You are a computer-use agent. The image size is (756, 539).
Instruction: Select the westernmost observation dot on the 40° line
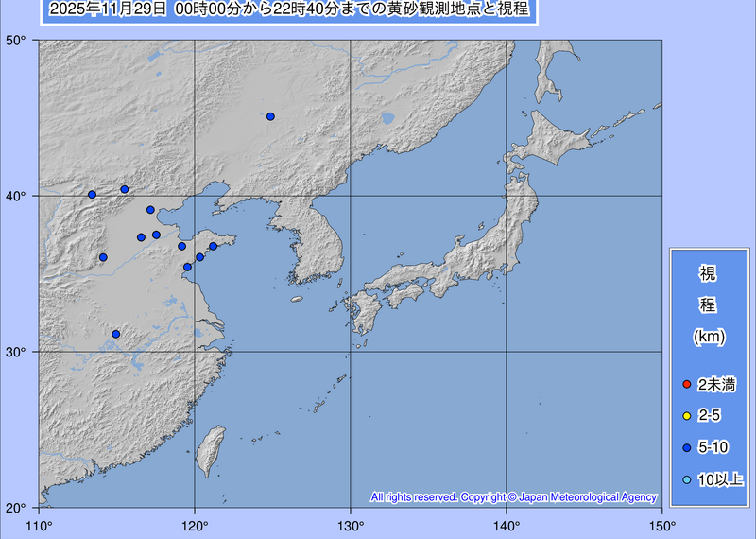[92, 195]
